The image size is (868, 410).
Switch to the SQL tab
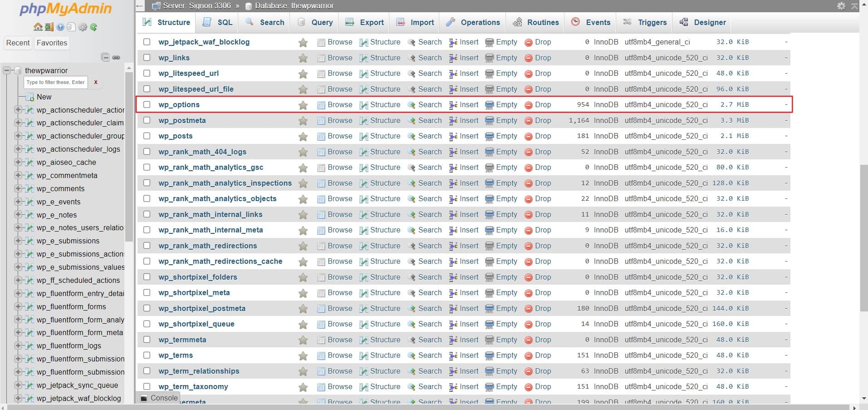(217, 22)
